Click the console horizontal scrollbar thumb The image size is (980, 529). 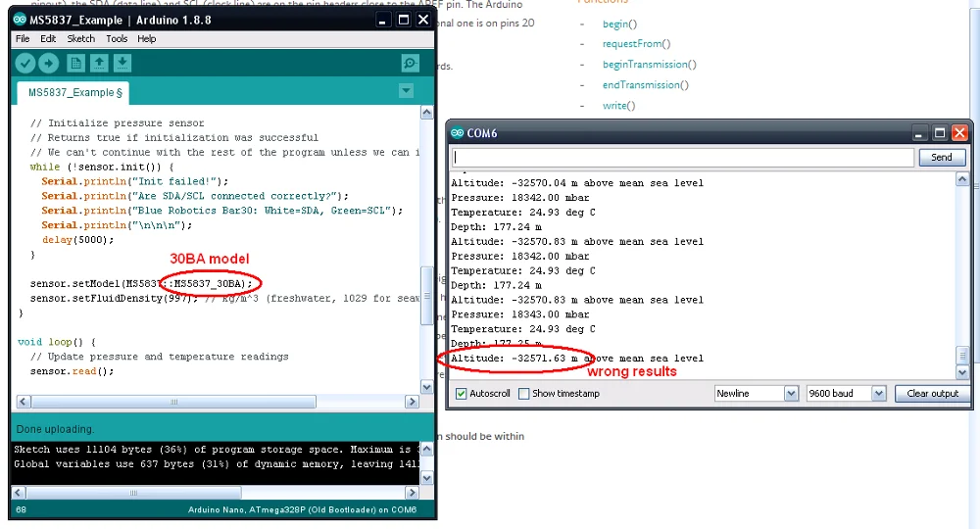(x=133, y=493)
